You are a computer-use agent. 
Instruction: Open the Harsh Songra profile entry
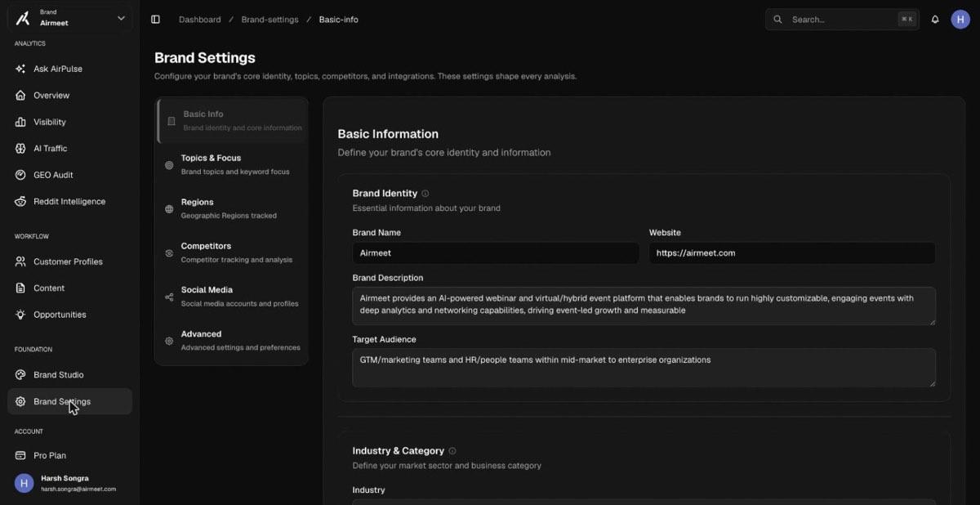(x=69, y=483)
